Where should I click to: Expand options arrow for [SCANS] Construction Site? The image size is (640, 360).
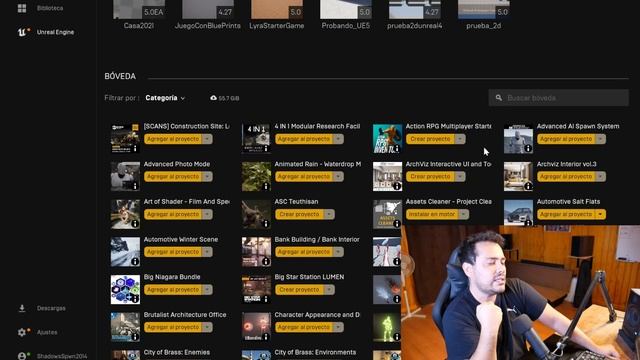[x=207, y=139]
